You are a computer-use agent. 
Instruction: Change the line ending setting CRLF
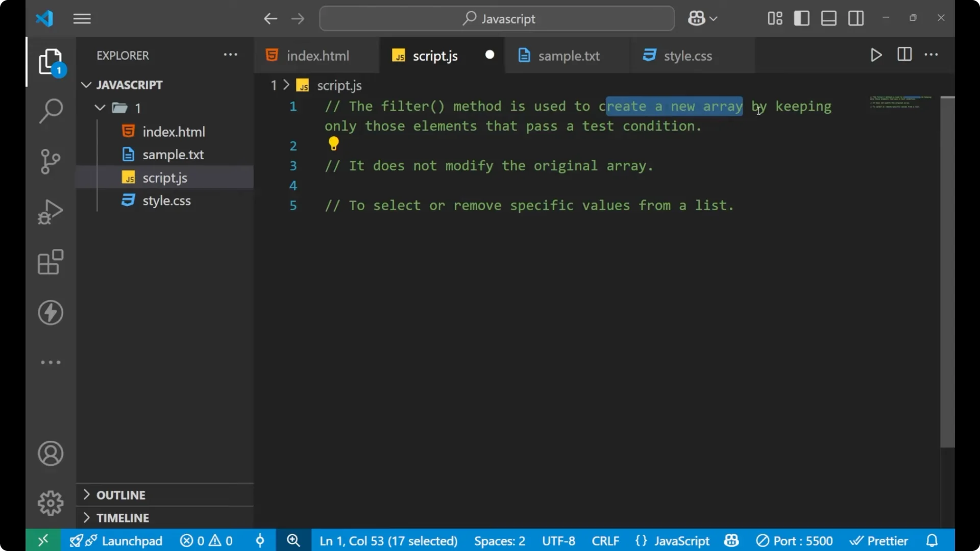[x=605, y=540]
